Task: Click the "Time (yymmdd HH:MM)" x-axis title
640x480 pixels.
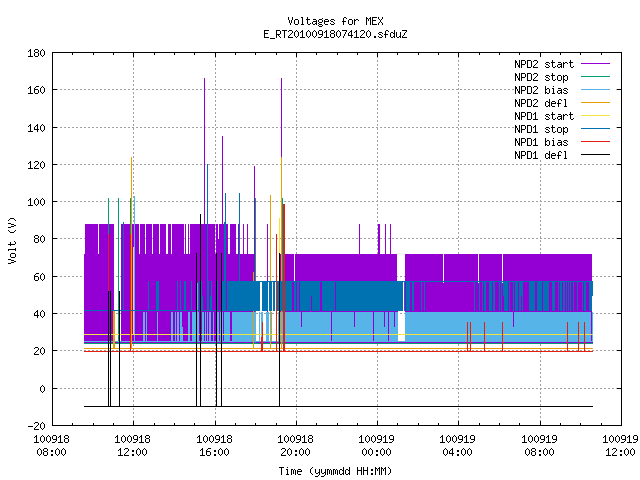Action: (x=335, y=471)
